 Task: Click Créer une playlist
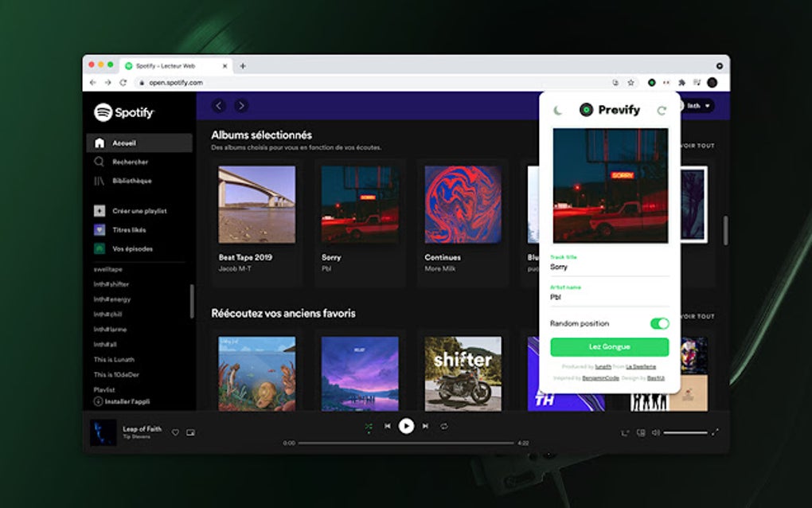pyautogui.click(x=143, y=211)
